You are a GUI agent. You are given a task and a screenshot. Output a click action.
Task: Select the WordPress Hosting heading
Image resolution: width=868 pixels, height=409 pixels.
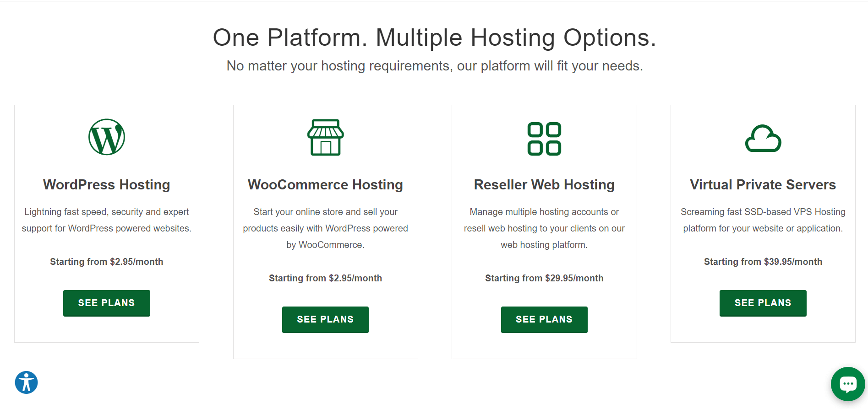click(x=107, y=185)
